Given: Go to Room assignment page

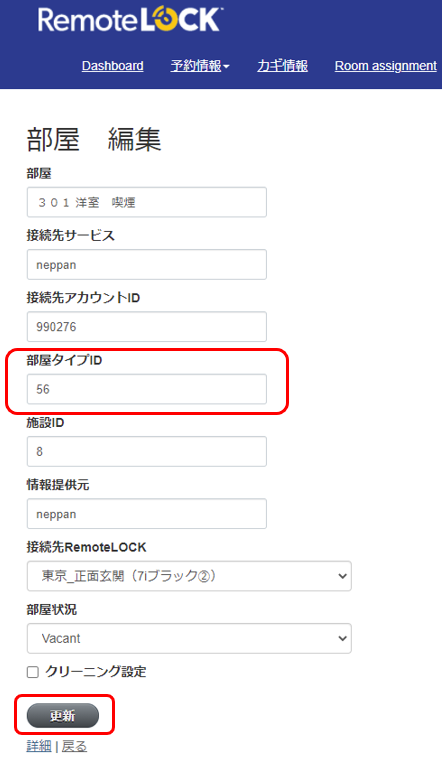Looking at the screenshot, I should pyautogui.click(x=385, y=66).
